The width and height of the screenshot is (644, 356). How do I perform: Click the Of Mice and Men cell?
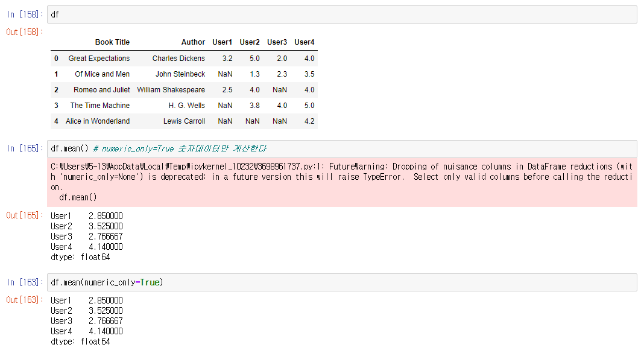[103, 74]
